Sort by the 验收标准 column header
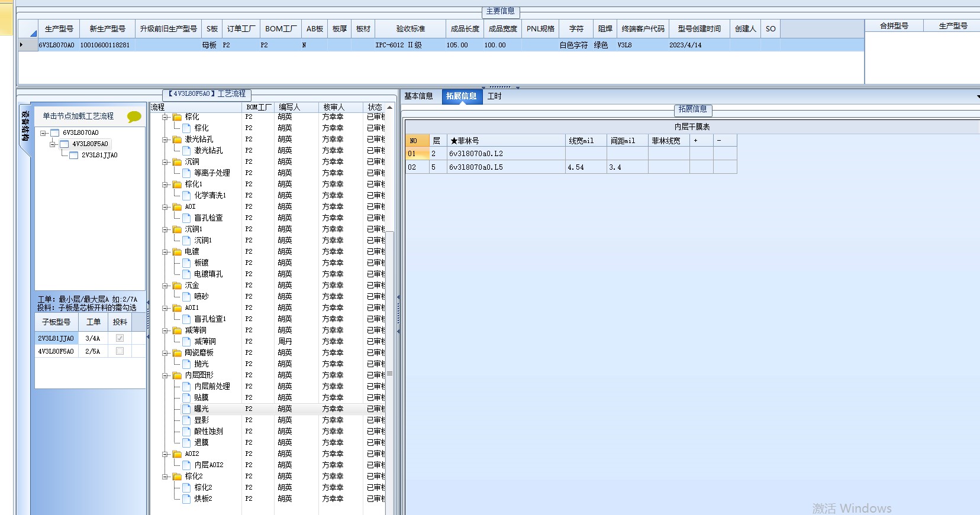This screenshot has width=980, height=515. click(x=411, y=28)
